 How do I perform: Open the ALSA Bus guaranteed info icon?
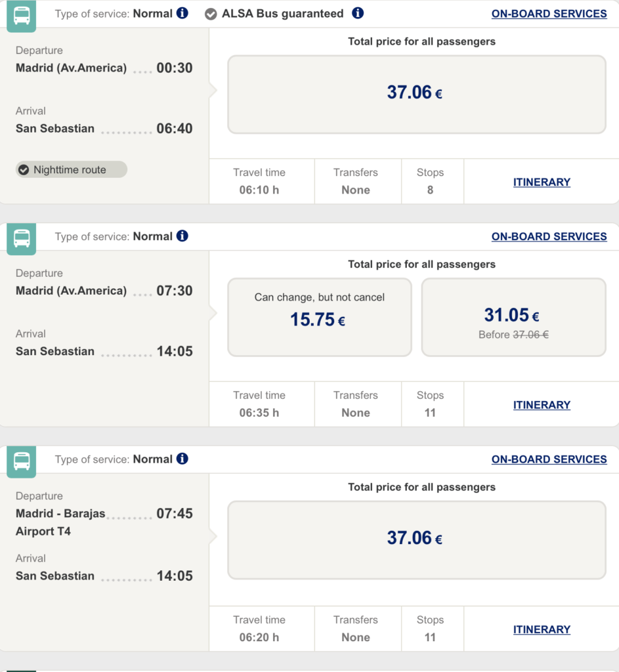coord(358,13)
